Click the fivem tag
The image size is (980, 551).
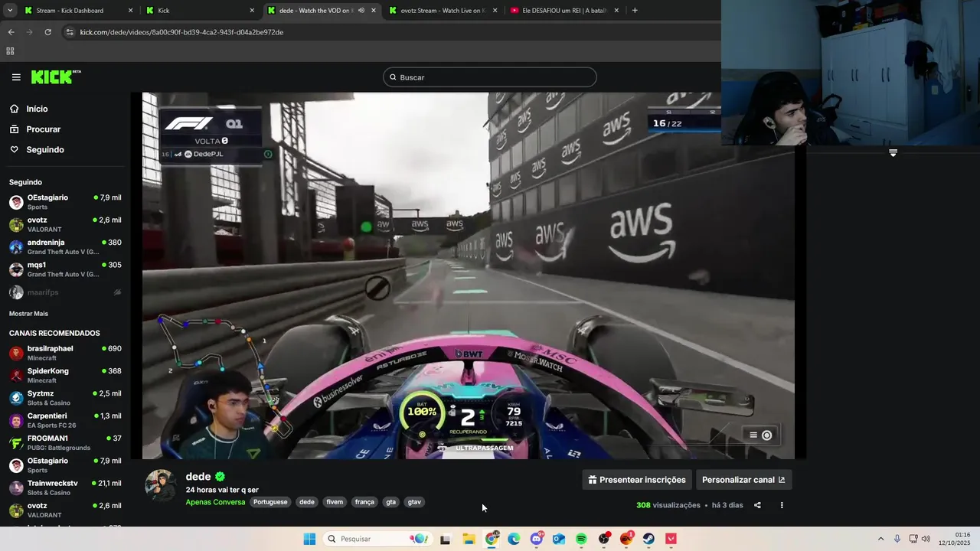click(335, 502)
